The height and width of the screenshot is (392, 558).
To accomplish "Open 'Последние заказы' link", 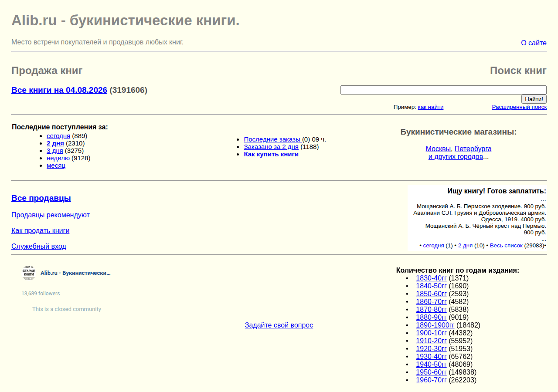I will click(x=273, y=139).
